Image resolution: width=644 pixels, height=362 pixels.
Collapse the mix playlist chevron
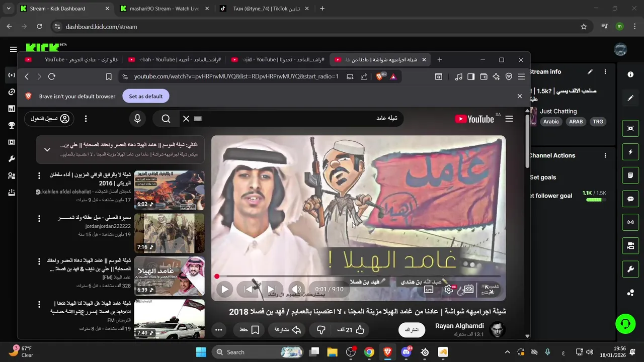[x=47, y=149]
